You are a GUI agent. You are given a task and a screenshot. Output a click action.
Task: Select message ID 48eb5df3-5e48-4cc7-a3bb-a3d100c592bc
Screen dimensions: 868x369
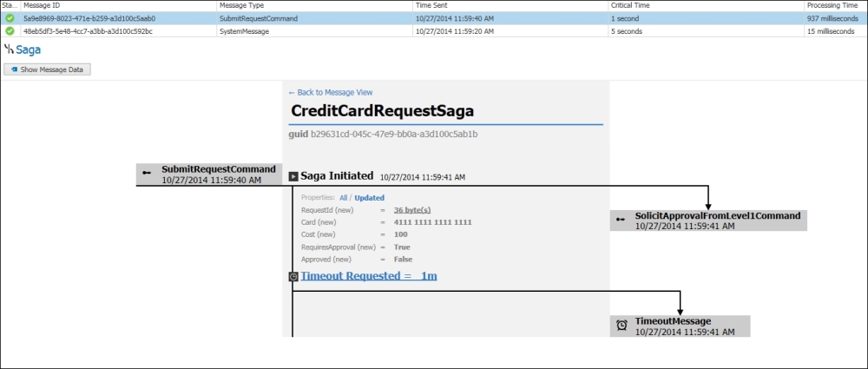(x=88, y=31)
